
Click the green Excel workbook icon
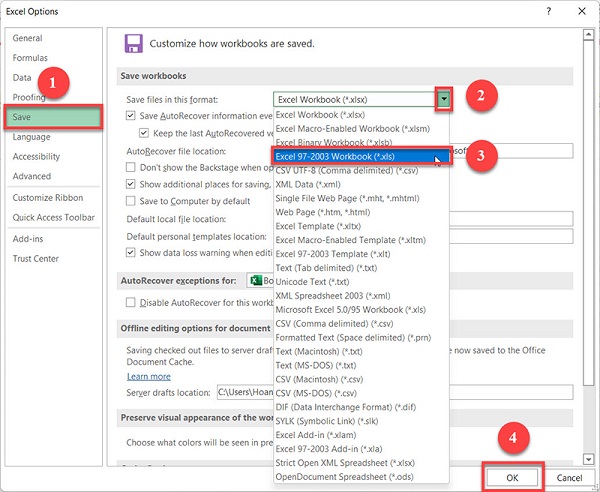(x=256, y=280)
